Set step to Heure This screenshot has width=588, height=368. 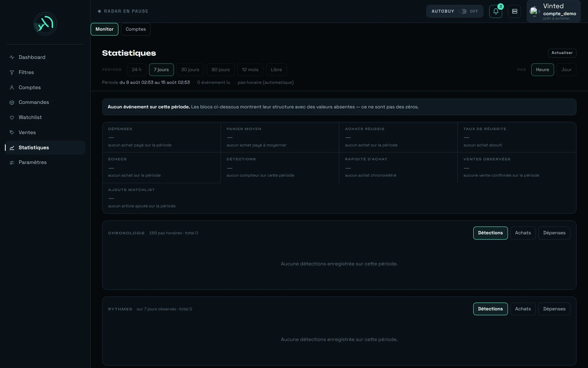(x=543, y=70)
